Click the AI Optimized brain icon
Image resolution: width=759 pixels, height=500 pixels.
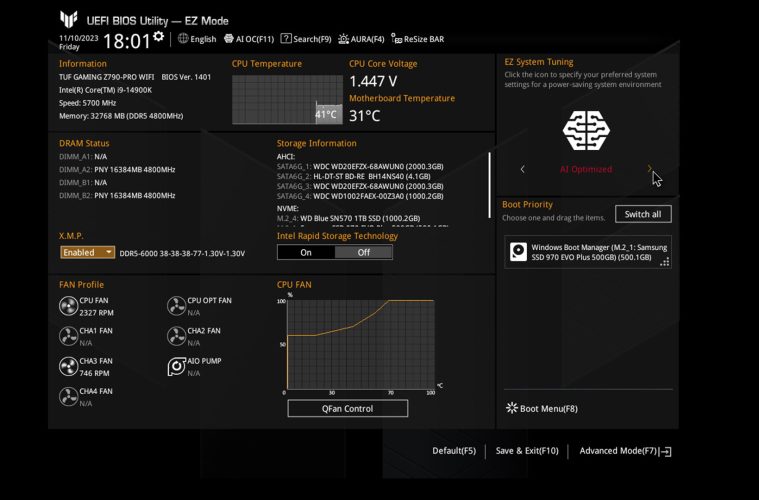(x=586, y=130)
